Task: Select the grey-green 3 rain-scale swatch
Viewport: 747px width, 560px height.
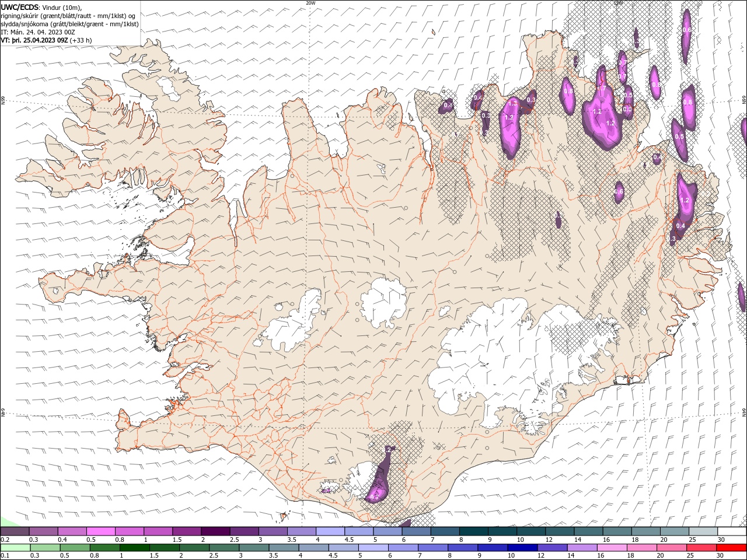Action: [x=254, y=548]
